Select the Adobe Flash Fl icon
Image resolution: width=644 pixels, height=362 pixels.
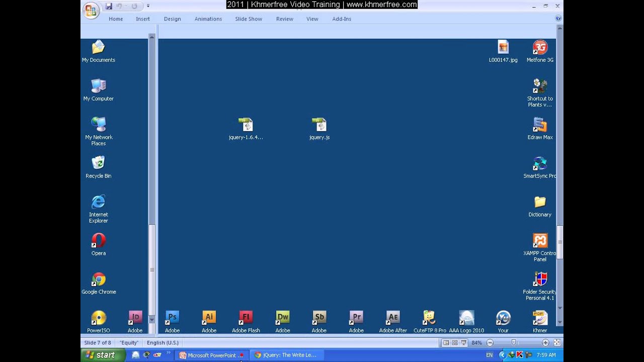click(246, 318)
